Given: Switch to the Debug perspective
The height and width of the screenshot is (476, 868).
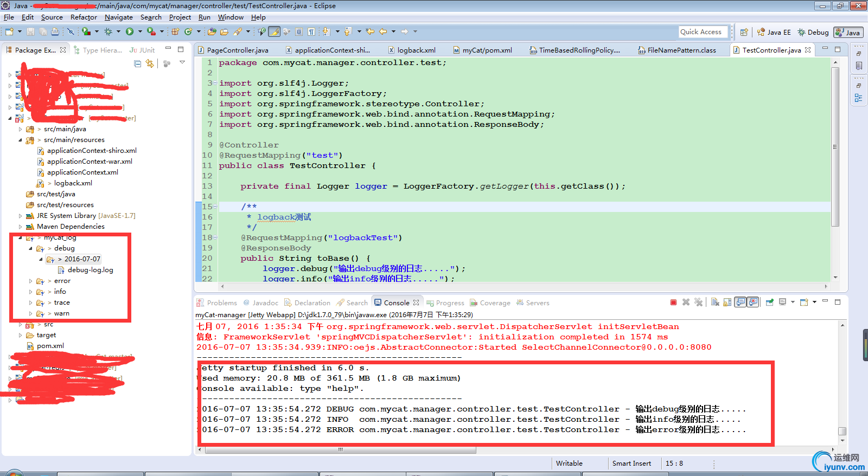Looking at the screenshot, I should coord(813,33).
